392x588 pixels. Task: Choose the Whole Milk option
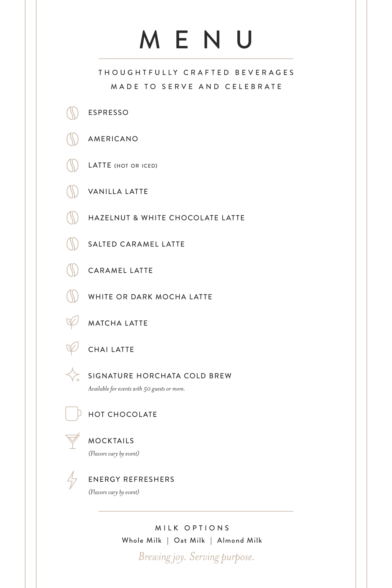coord(141,541)
